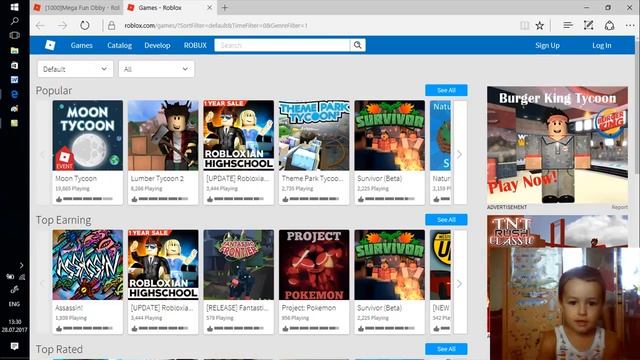Add page to favorites with star icon

pos(540,25)
